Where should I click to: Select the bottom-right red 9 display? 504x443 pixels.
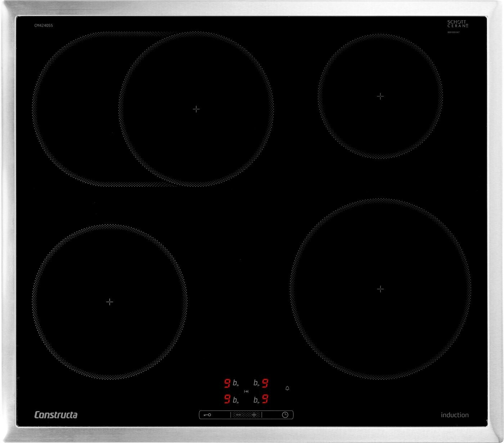pyautogui.click(x=265, y=399)
